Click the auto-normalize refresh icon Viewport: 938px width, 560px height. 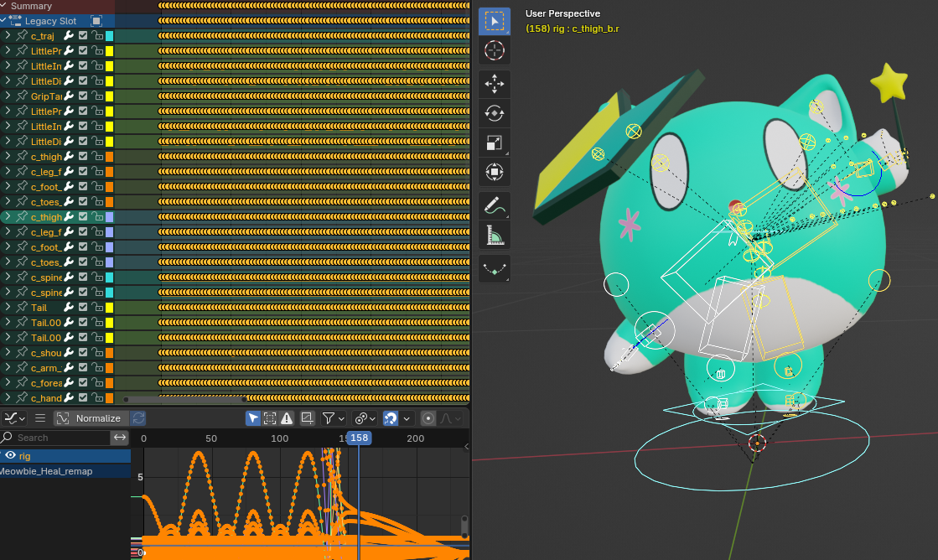[138, 418]
